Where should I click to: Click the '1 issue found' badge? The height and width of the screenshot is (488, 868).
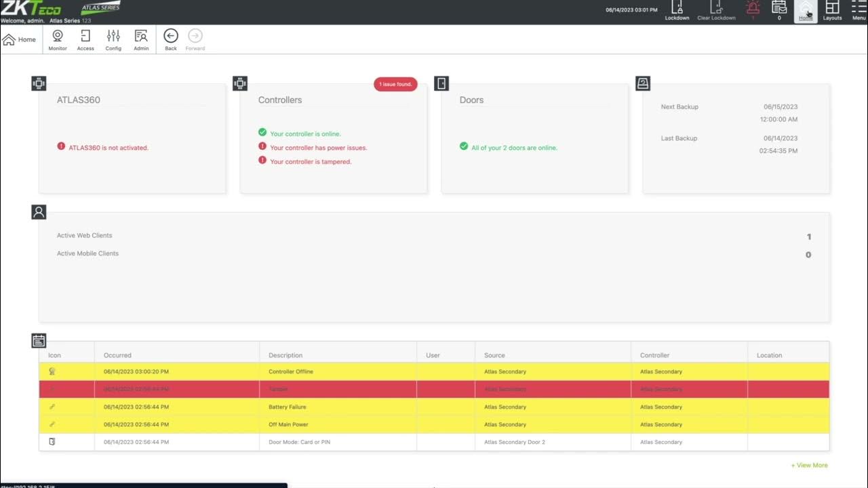(x=395, y=84)
